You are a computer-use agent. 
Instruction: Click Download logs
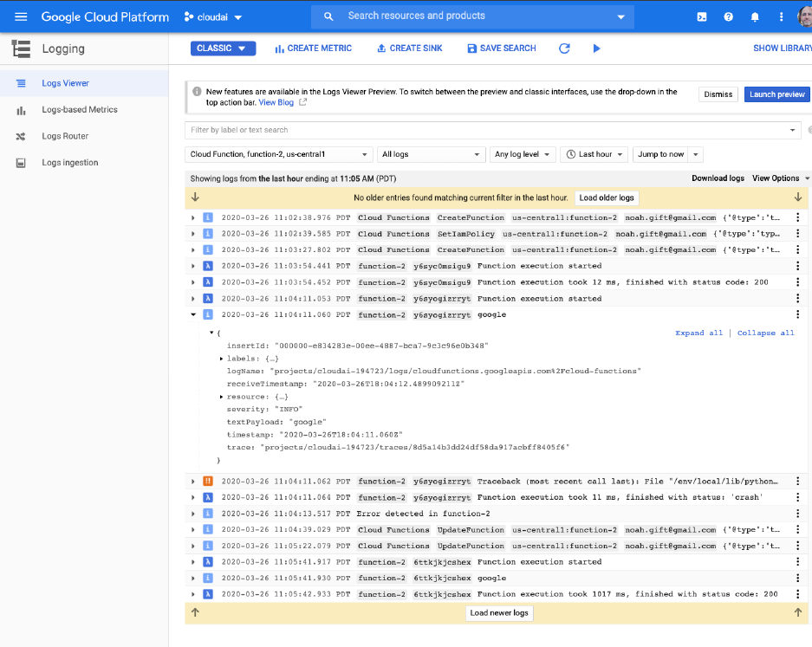718,178
